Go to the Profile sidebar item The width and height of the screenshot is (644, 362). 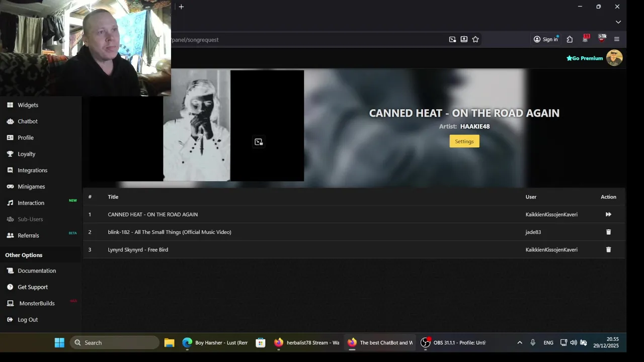click(26, 138)
